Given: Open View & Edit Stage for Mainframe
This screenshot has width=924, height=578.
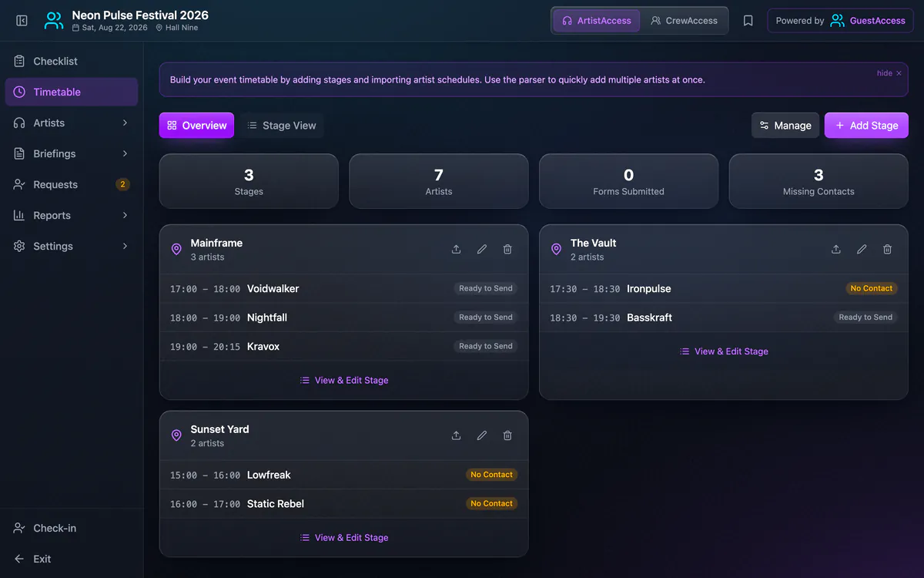Looking at the screenshot, I should pos(344,380).
